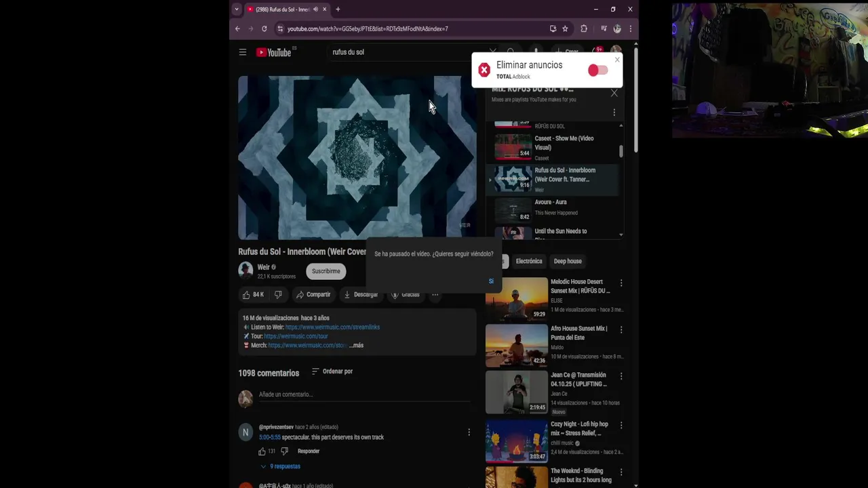
Task: Open the Chrome extensions puzzle icon
Action: [x=584, y=28]
